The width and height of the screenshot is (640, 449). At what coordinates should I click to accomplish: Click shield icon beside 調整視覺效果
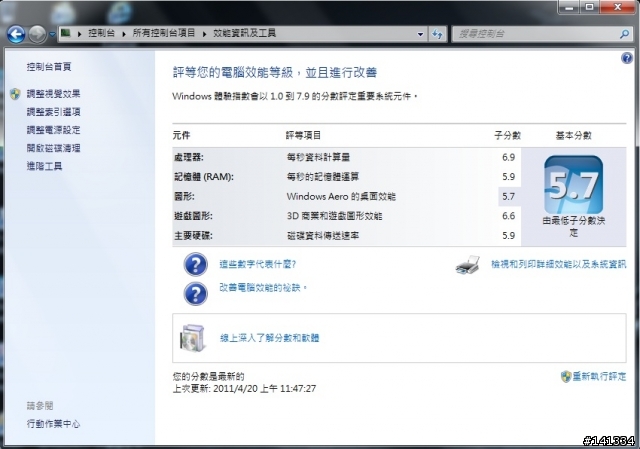[x=15, y=94]
